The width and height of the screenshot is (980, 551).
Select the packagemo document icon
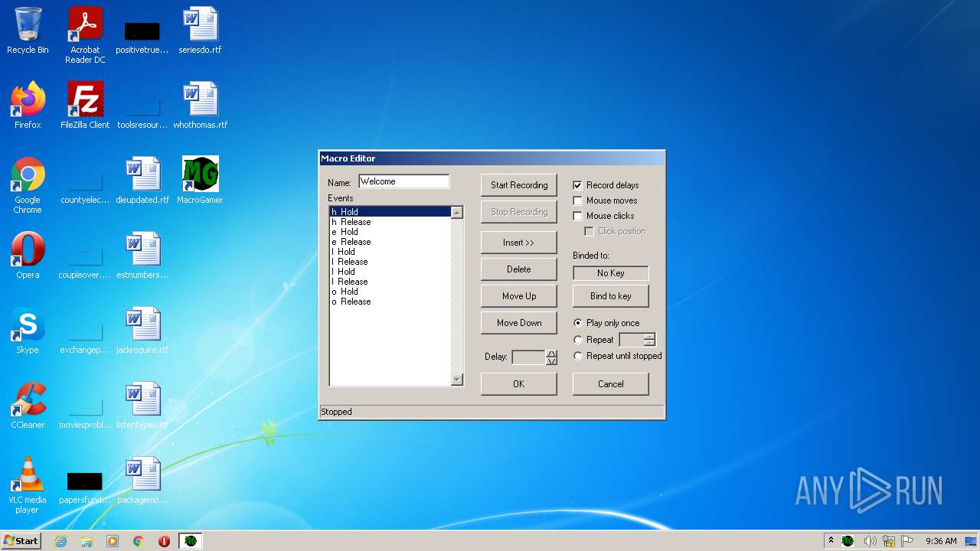point(142,481)
